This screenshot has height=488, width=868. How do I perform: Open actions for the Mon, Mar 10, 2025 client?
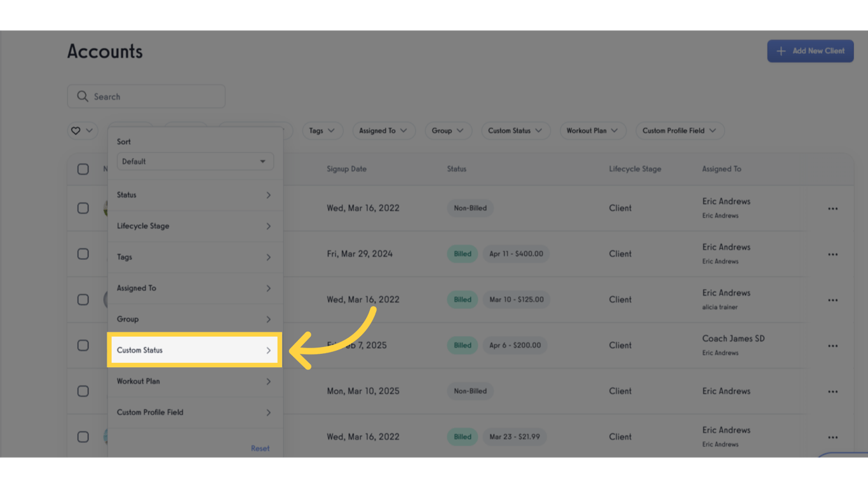832,391
